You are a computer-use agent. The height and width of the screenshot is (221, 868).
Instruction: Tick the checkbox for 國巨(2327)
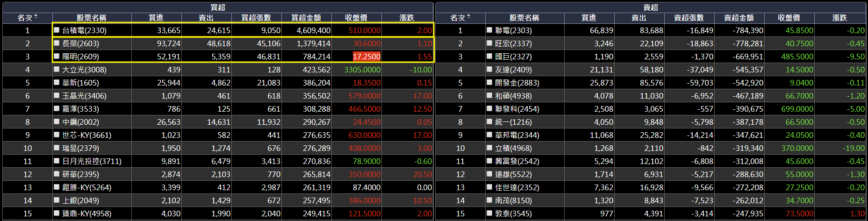[489, 56]
